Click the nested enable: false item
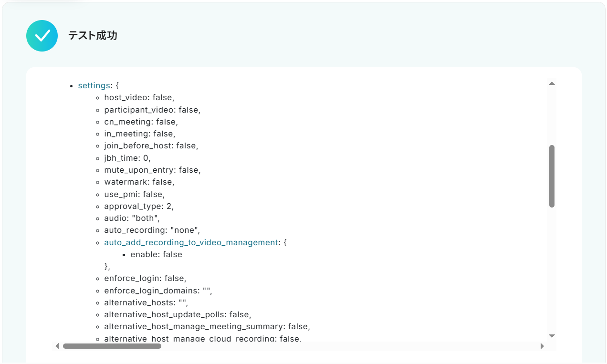 click(156, 254)
